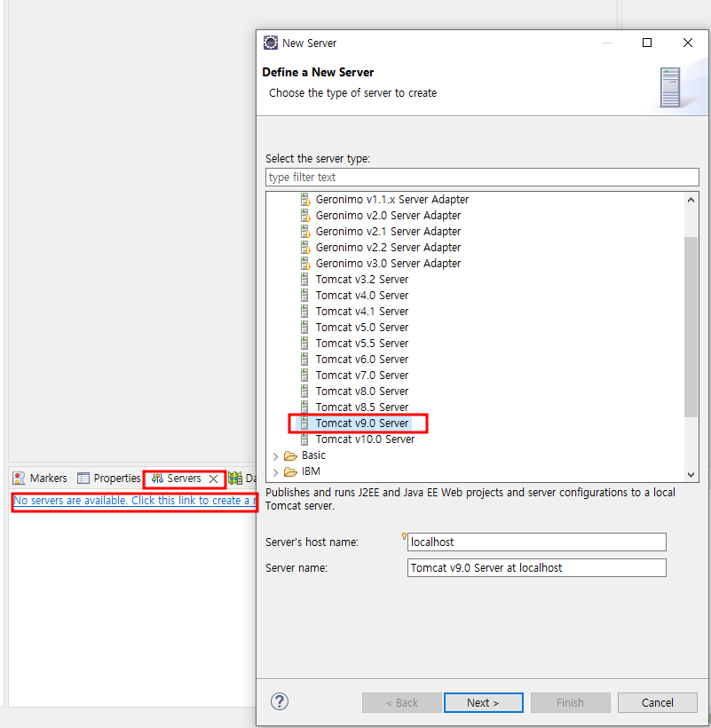The height and width of the screenshot is (728, 711).
Task: Select the text Tomcat v4.1 Server
Action: pos(362,311)
